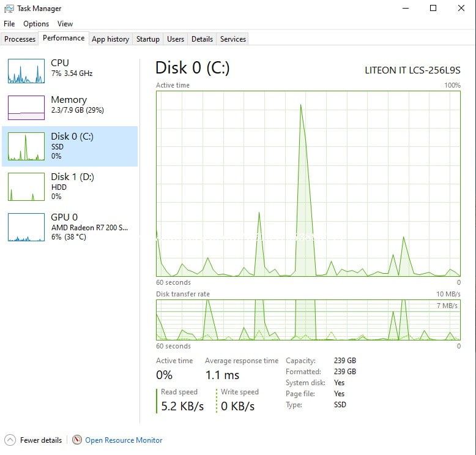This screenshot has height=455, width=476.
Task: Click the Resource Monitor gauge icon
Action: click(77, 440)
